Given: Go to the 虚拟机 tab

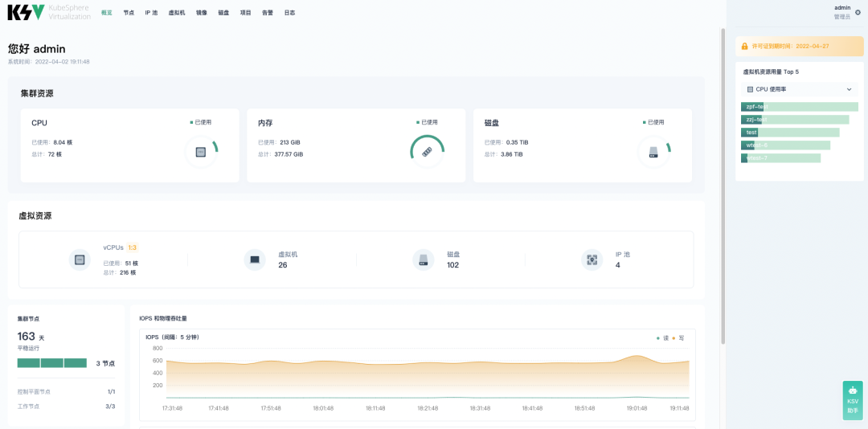Looking at the screenshot, I should pos(177,13).
